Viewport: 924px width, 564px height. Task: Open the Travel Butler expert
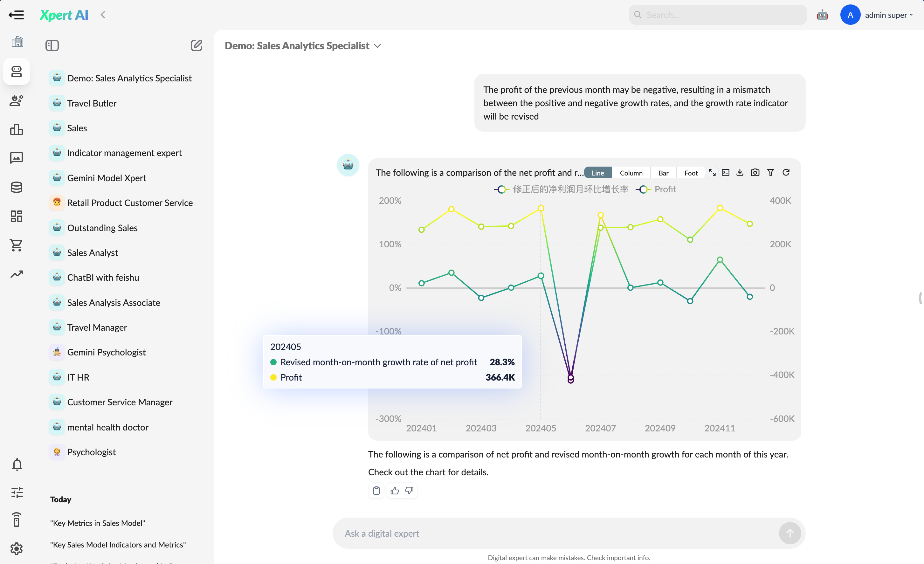point(92,103)
